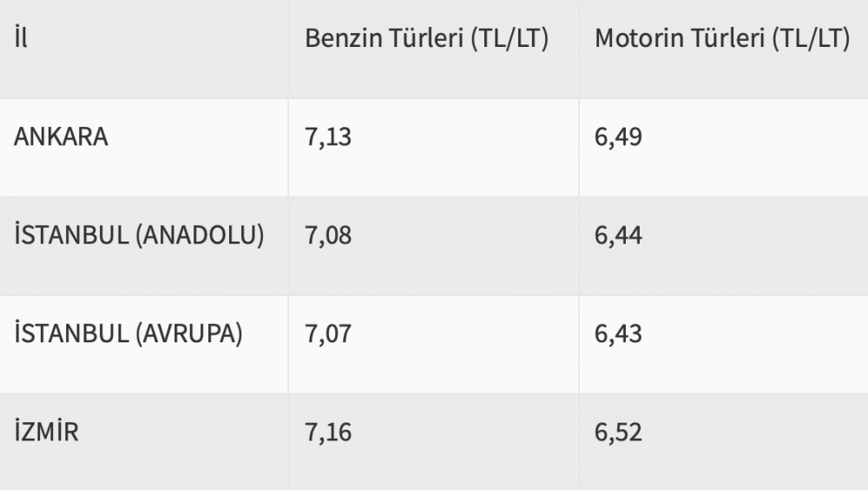Click (TL/LT) unit in Motorin header

coord(810,41)
